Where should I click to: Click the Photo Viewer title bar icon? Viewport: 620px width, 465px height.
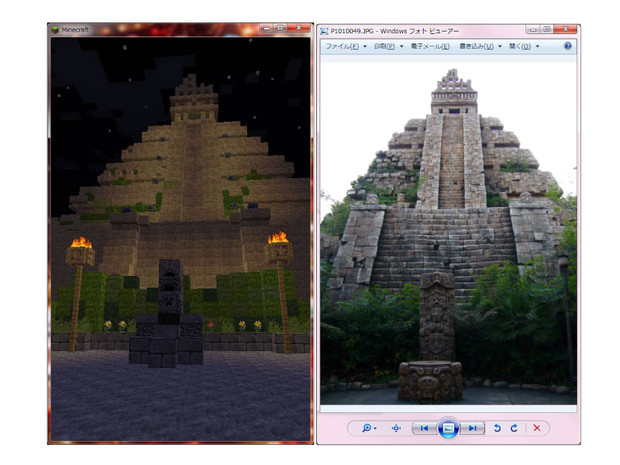324,31
